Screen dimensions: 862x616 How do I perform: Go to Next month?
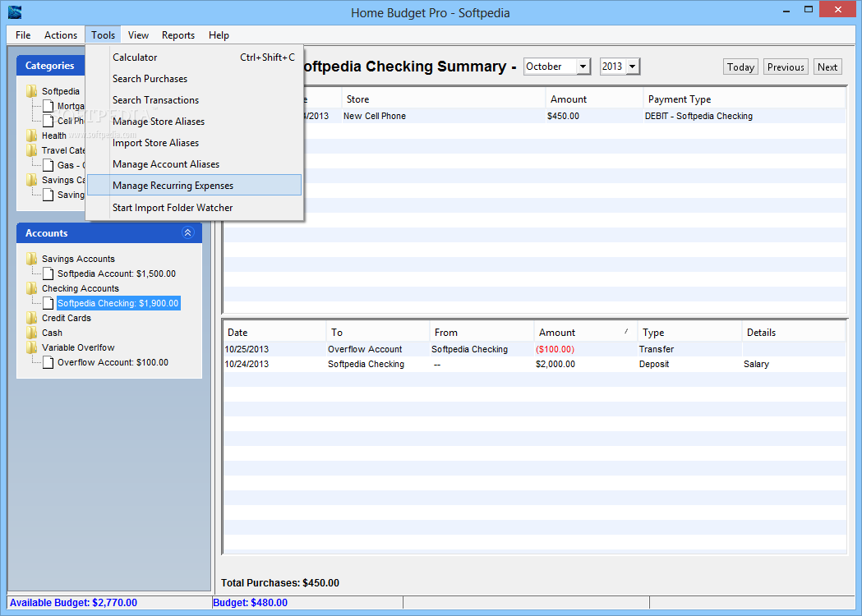(827, 67)
